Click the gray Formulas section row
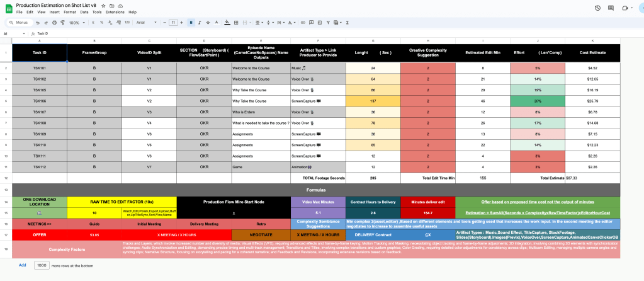The width and height of the screenshot is (644, 281). coord(316,190)
